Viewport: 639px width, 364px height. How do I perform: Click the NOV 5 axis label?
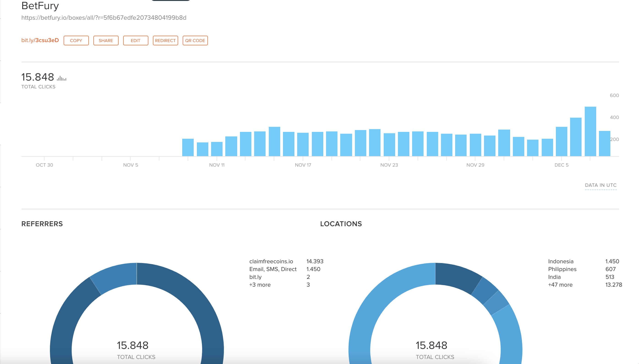click(131, 165)
